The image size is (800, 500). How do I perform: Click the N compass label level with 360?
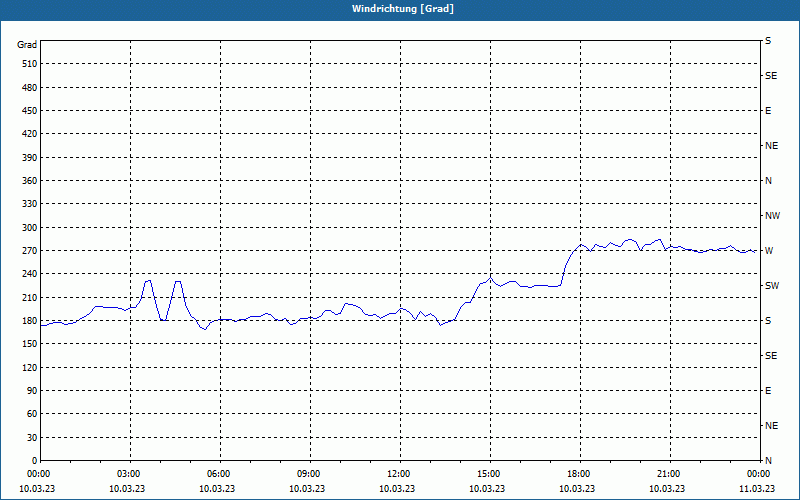coord(768,181)
